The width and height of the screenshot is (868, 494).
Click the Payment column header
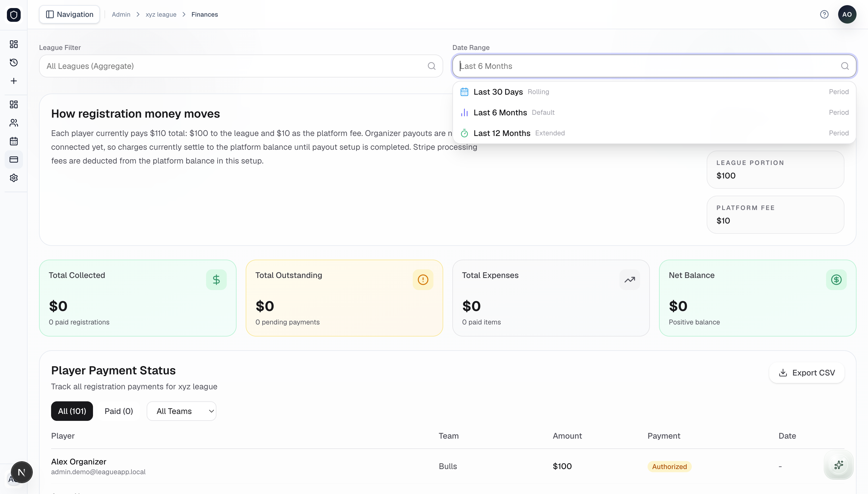(664, 436)
